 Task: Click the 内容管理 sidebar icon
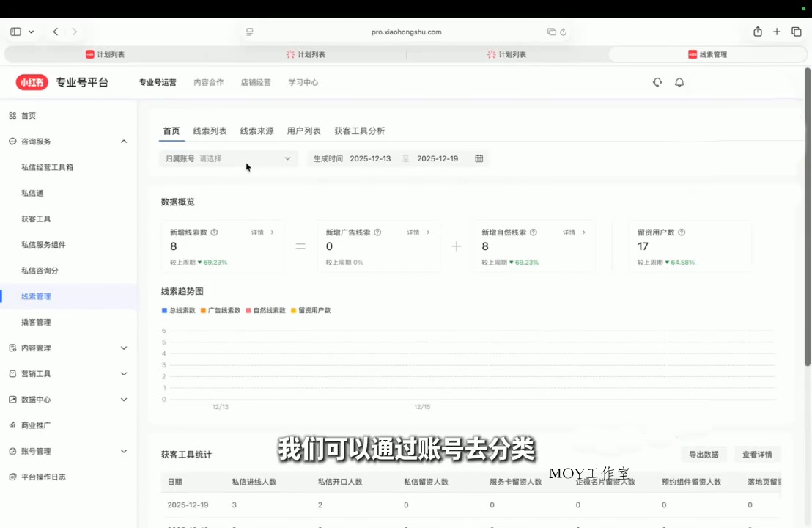coord(12,348)
